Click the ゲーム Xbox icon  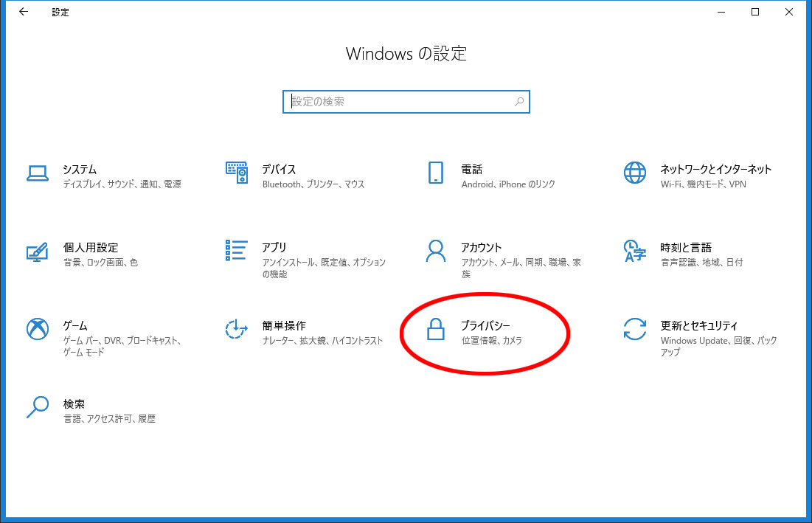coord(38,329)
